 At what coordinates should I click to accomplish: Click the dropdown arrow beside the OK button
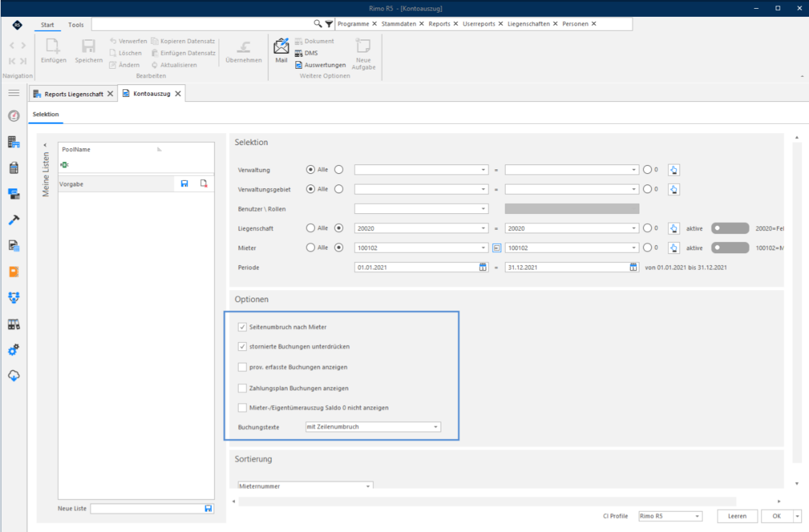(797, 516)
